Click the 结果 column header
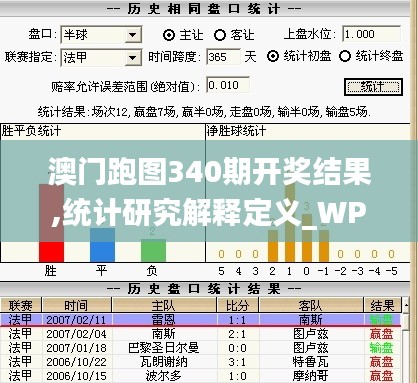418x383 pixels. pos(383,305)
